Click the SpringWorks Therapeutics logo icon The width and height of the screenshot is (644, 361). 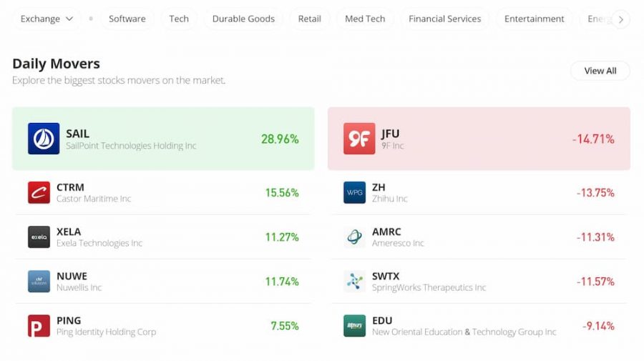(x=354, y=281)
